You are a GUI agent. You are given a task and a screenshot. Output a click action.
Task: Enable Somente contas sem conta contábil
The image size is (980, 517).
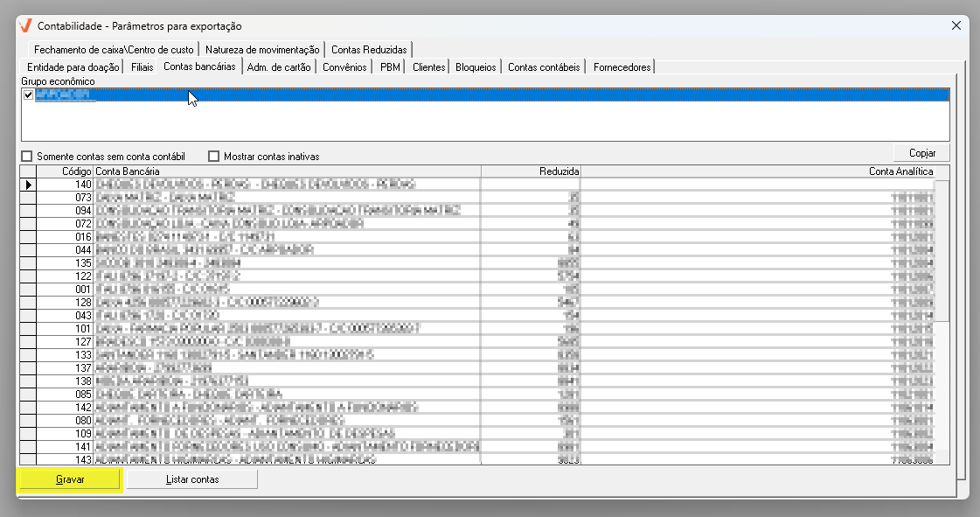tap(27, 157)
